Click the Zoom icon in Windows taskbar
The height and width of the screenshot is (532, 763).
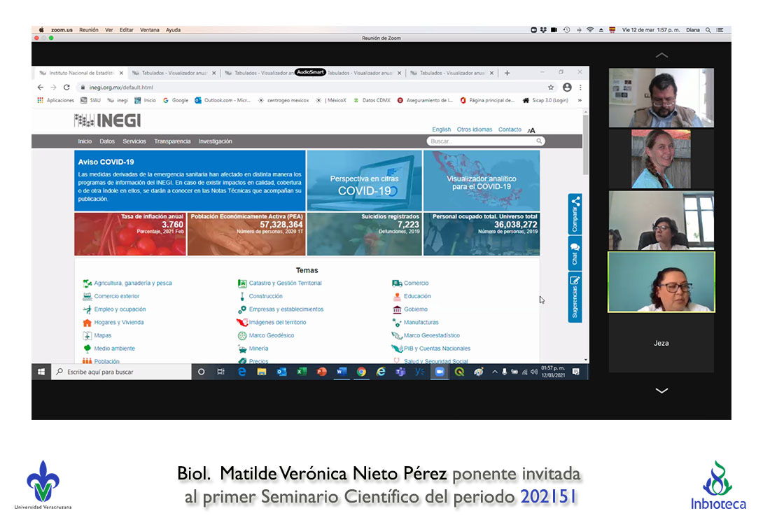pyautogui.click(x=440, y=372)
